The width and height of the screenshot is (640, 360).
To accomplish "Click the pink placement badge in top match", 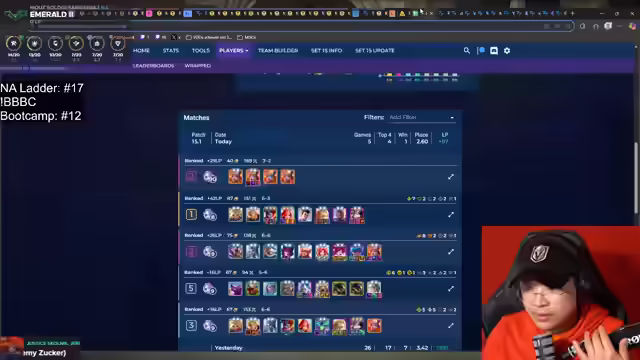I will click(191, 176).
